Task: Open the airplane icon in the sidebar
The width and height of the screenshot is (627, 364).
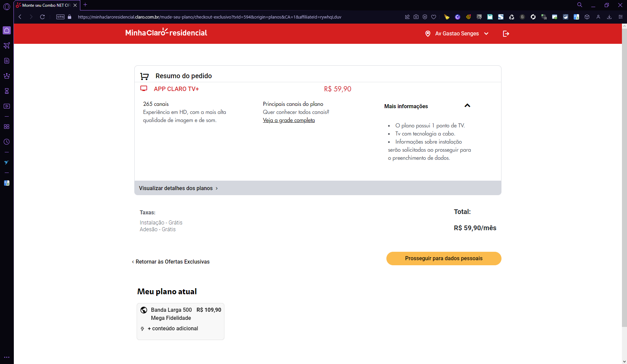Action: 7,45
